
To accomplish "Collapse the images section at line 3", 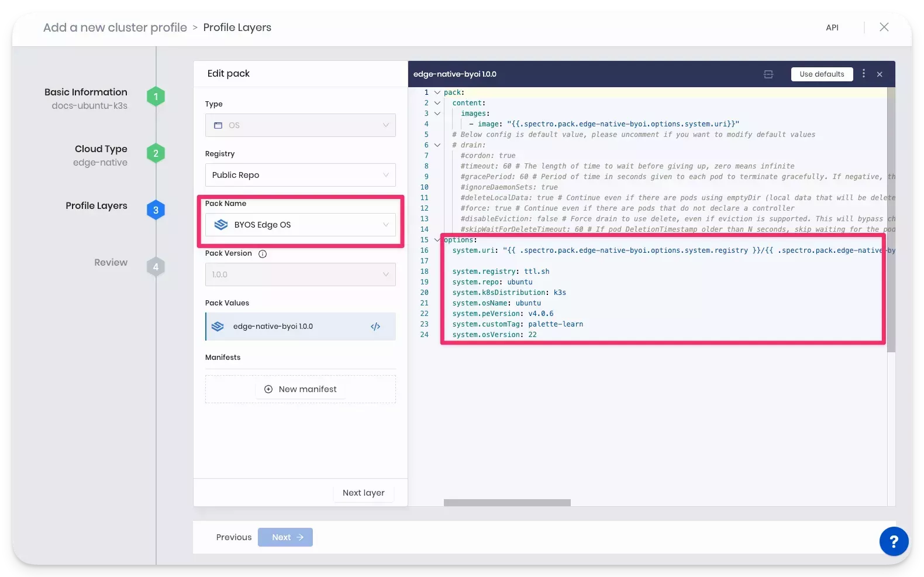I will (437, 114).
